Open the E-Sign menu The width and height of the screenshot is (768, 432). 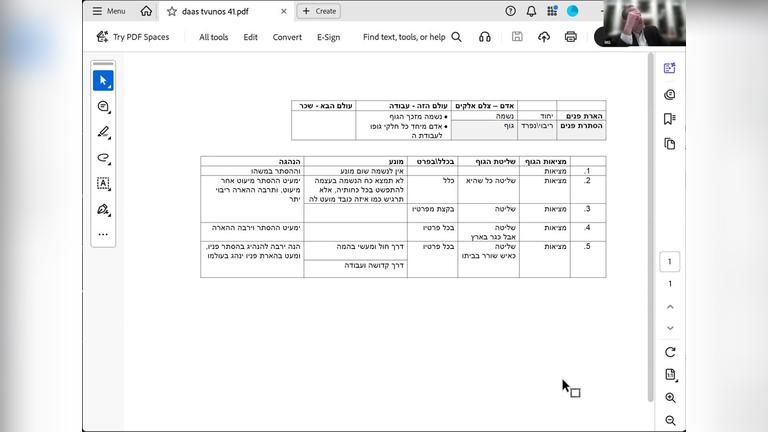[x=328, y=37]
